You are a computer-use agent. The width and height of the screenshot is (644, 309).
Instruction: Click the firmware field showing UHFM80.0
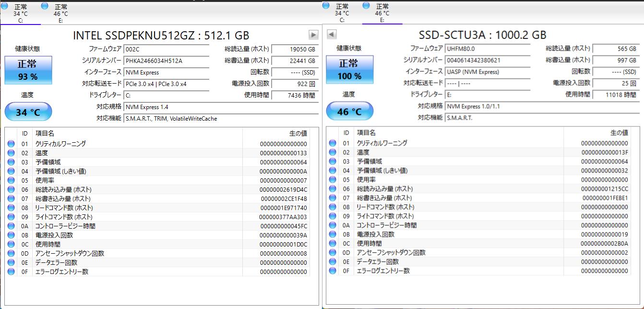(487, 49)
